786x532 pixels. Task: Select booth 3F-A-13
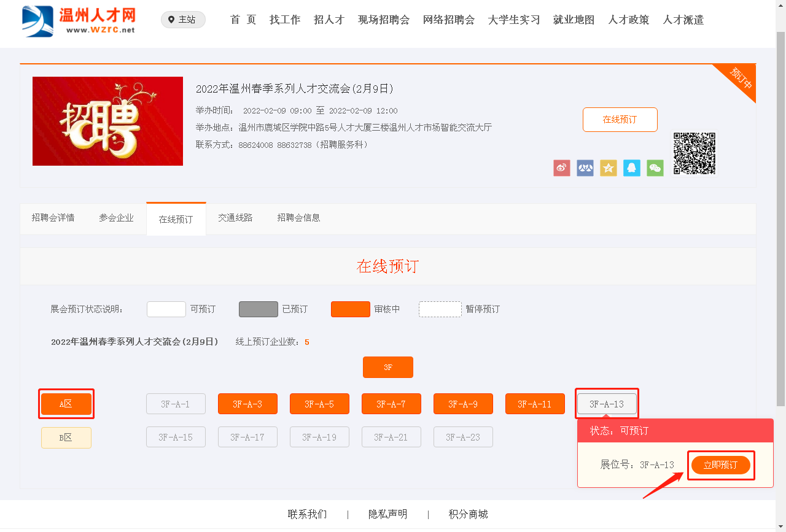click(x=606, y=404)
